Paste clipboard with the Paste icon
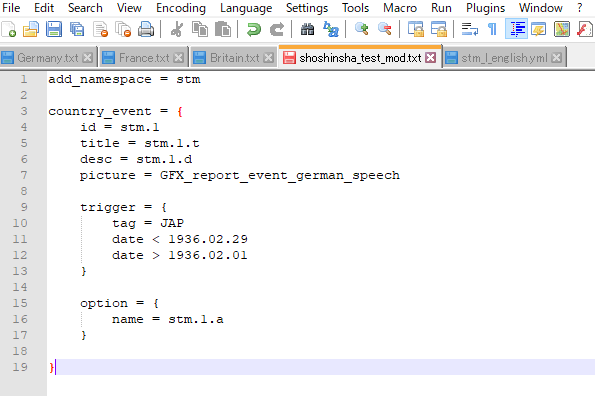Viewport: 595px width, 396px height. point(223,29)
